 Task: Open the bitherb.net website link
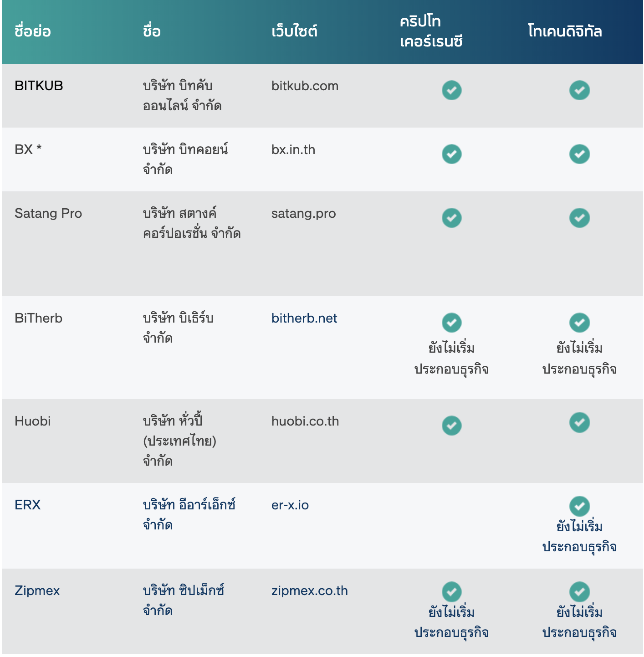pyautogui.click(x=304, y=318)
